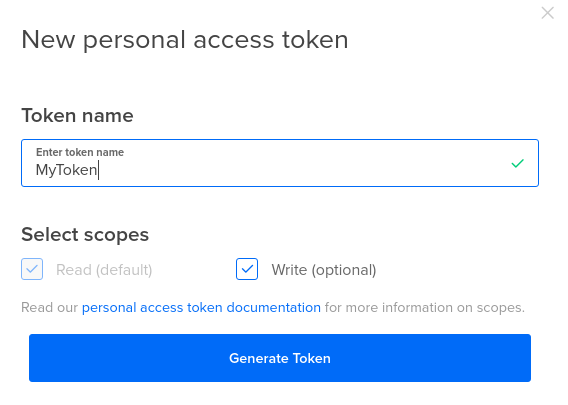Click the green validation checkmark icon

[x=517, y=163]
